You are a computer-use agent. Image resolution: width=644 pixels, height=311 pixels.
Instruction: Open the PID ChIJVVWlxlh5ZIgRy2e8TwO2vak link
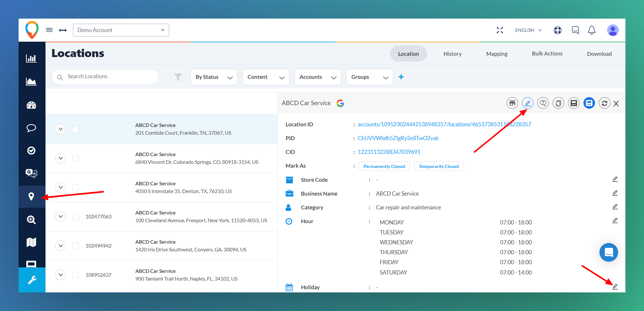pos(398,138)
